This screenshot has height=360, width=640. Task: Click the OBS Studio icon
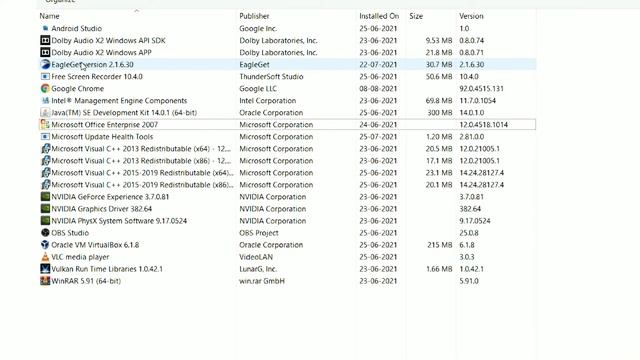[x=45, y=233]
